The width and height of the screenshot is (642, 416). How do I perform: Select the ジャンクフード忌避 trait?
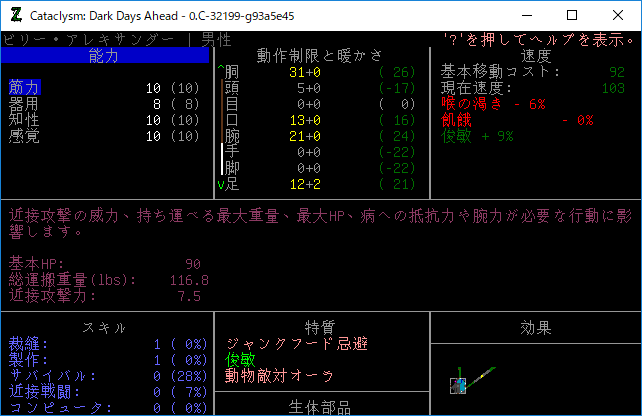coord(295,344)
